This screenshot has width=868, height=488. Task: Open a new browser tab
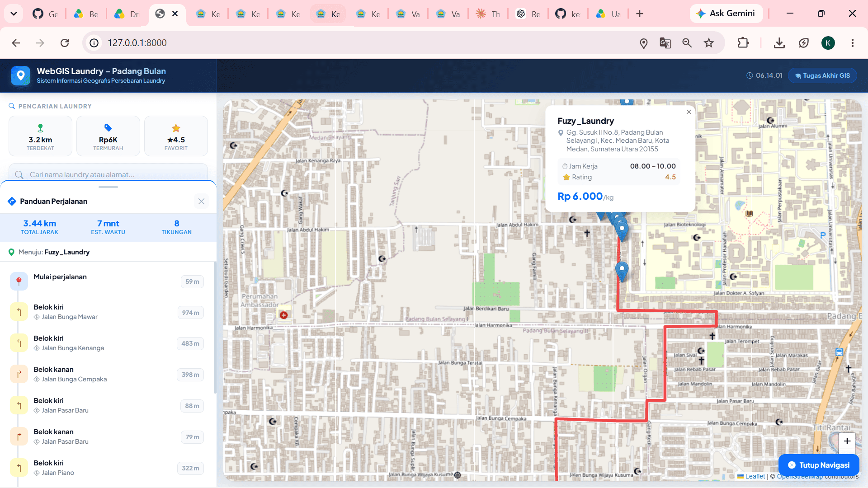click(639, 14)
